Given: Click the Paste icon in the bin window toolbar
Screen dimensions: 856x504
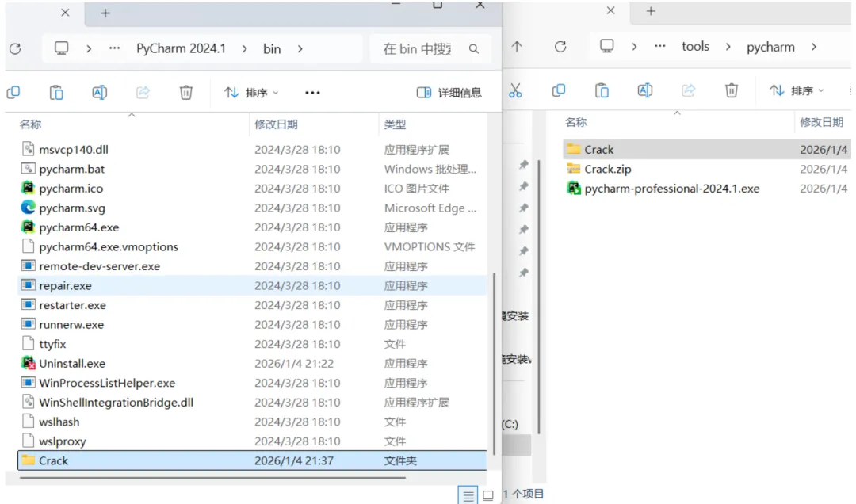Looking at the screenshot, I should tap(56, 92).
